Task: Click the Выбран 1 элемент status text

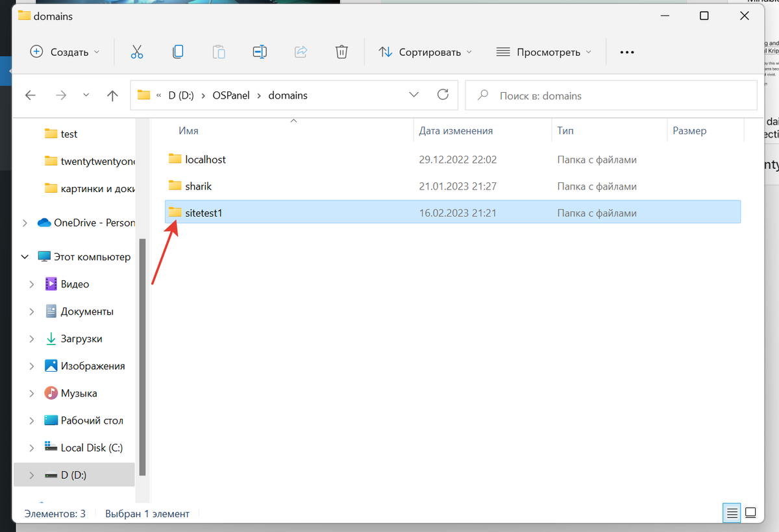Action: tap(147, 514)
